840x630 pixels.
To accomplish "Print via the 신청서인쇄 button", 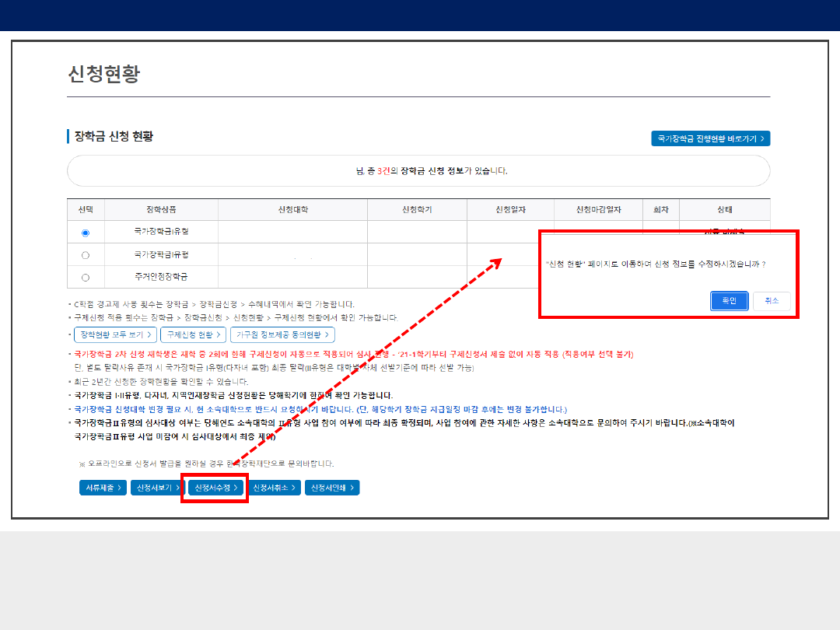I will tap(331, 488).
